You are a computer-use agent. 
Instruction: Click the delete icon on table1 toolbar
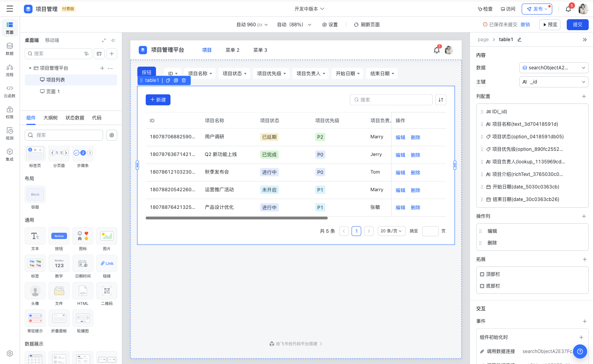183,80
